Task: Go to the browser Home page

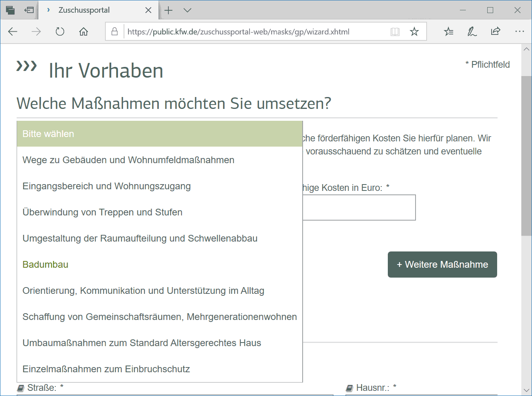Action: click(x=84, y=32)
